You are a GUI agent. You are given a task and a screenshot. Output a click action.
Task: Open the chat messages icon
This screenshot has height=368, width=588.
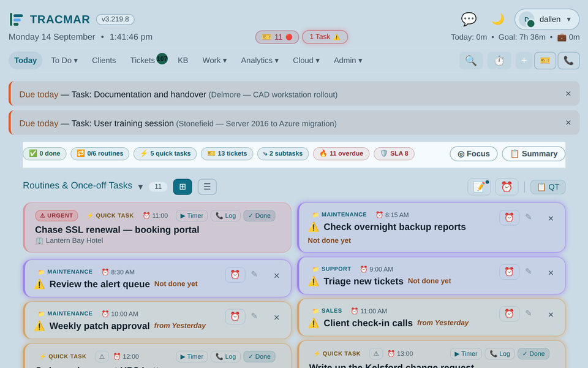point(469,19)
